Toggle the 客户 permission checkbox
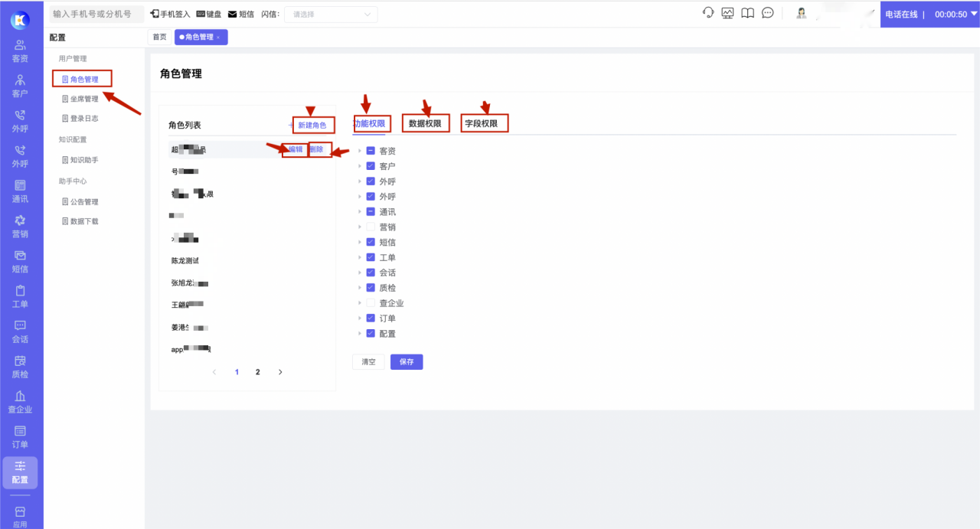The width and height of the screenshot is (980, 529). pos(371,166)
